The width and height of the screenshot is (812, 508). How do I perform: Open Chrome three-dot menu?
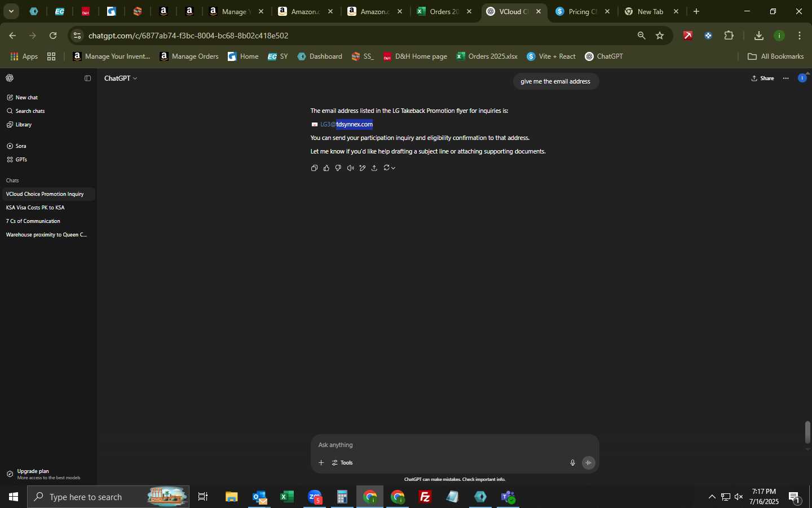800,36
